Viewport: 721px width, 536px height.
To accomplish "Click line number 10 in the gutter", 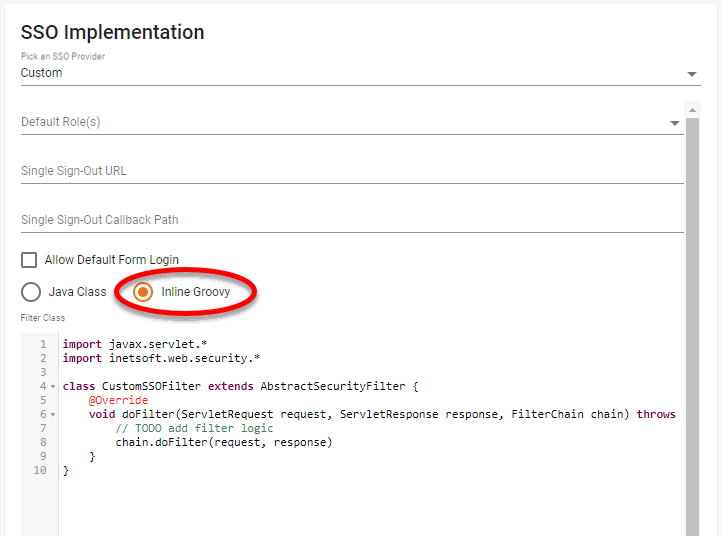I will (x=40, y=470).
